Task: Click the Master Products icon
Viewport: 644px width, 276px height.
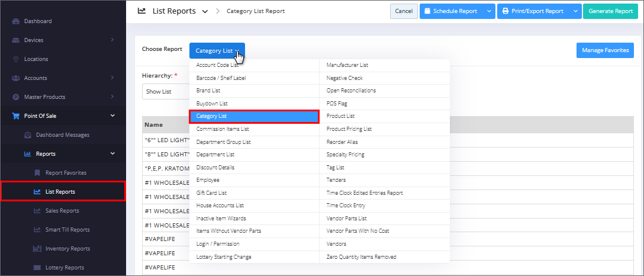Action: click(15, 97)
